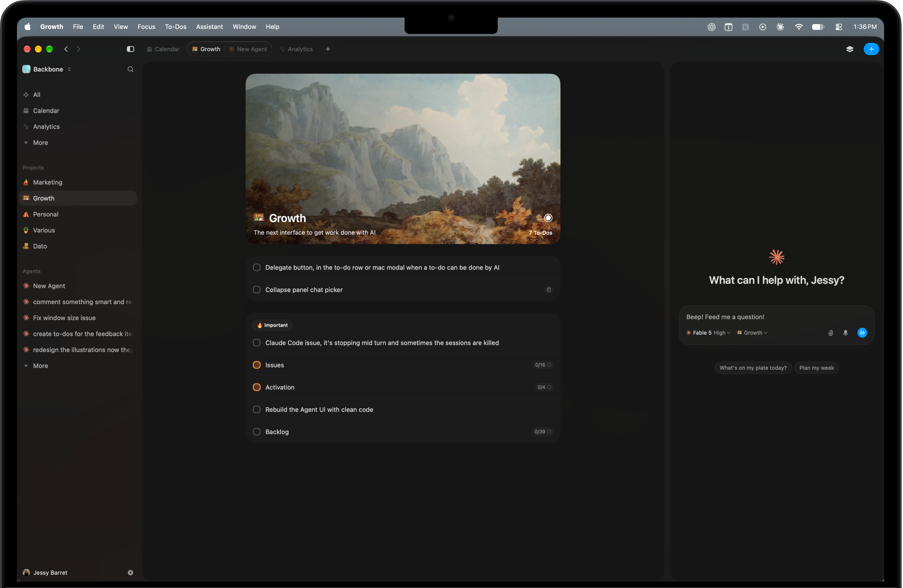The height and width of the screenshot is (588, 903).
Task: Open the ChatGPT icon in the menu bar
Action: 711,27
